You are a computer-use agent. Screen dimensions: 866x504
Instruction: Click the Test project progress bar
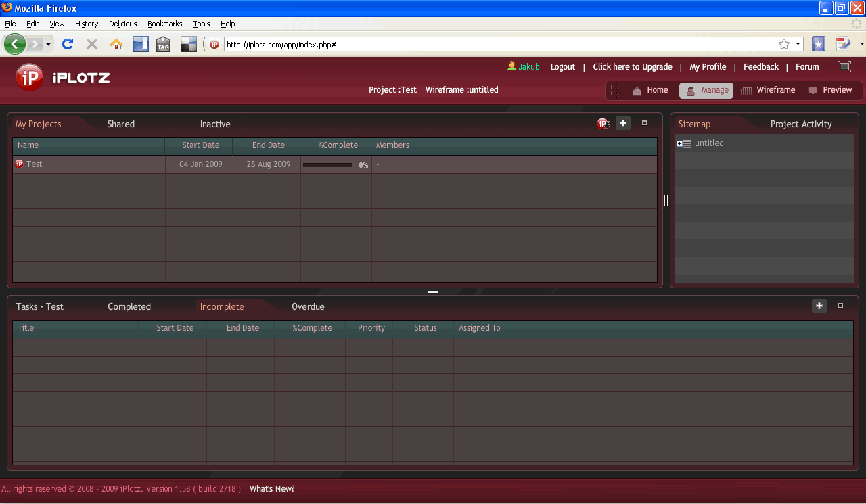pyautogui.click(x=327, y=164)
